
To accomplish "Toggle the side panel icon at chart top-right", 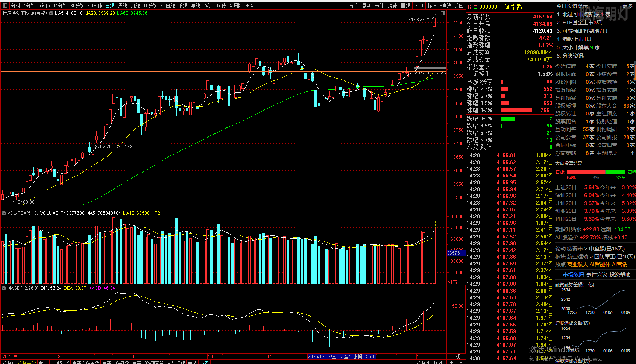I will (443, 14).
